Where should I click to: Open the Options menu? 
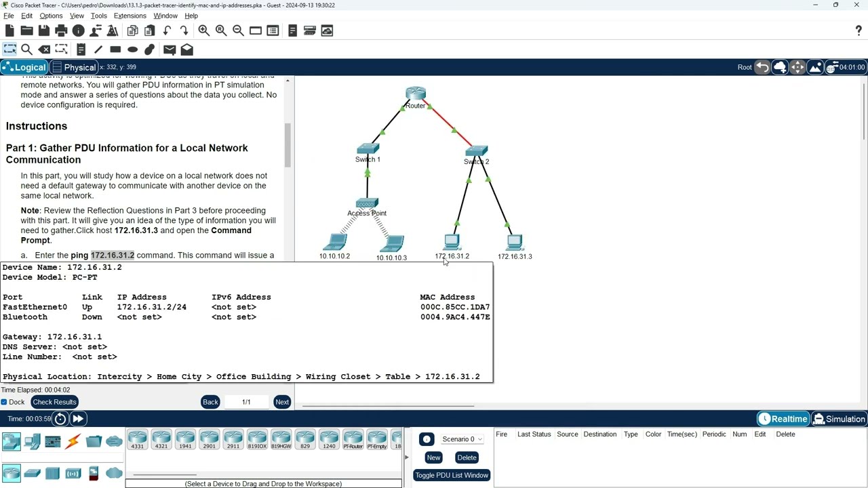pyautogui.click(x=51, y=16)
